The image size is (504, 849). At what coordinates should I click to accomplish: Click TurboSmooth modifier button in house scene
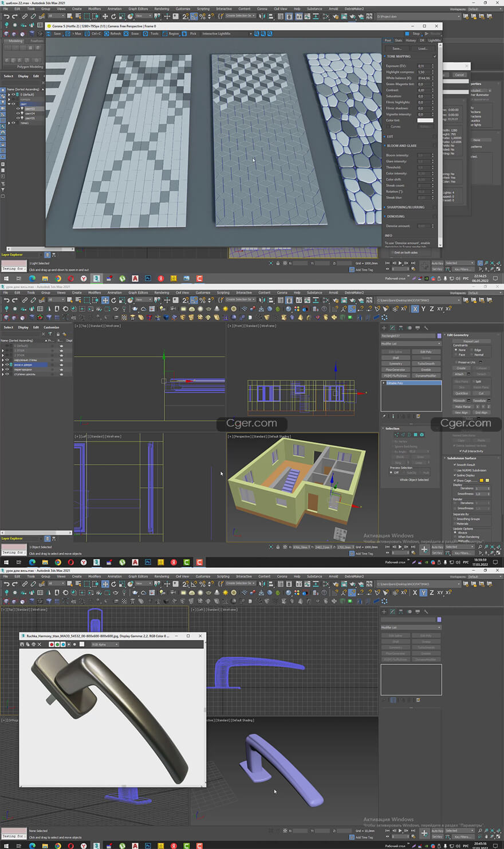pyautogui.click(x=426, y=363)
